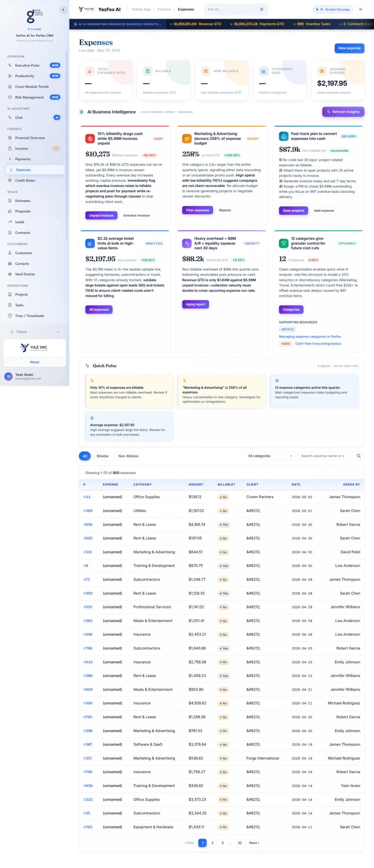This screenshot has height=868, width=374.
Task: Go to page 32 in pagination
Action: [240, 843]
